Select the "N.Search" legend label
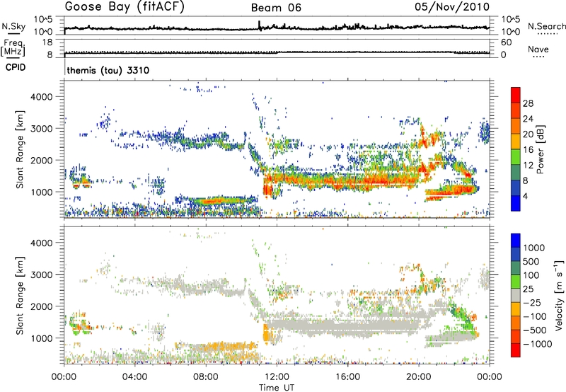Image resolution: width=566 pixels, height=392 pixels. pyautogui.click(x=547, y=26)
